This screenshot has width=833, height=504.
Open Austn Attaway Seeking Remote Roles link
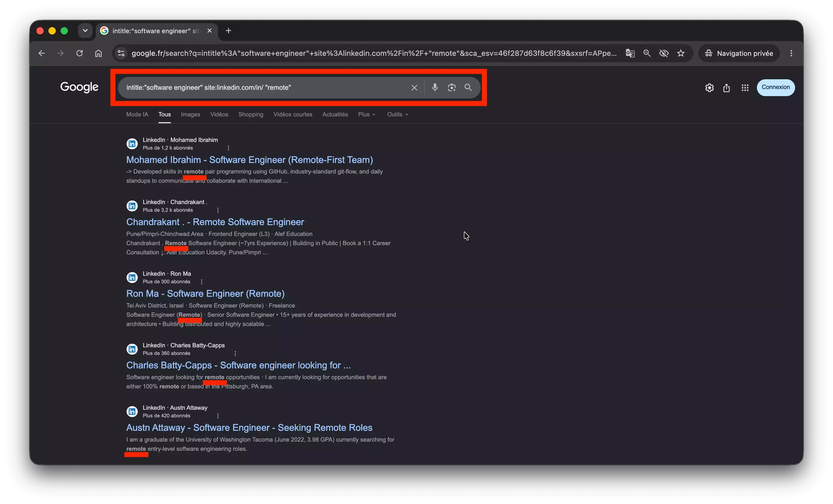[249, 428]
